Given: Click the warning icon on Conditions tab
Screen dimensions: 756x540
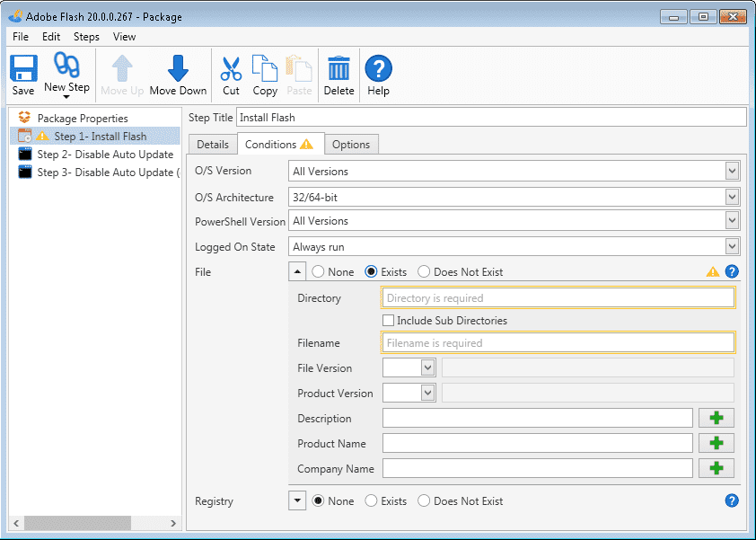Looking at the screenshot, I should pos(306,144).
